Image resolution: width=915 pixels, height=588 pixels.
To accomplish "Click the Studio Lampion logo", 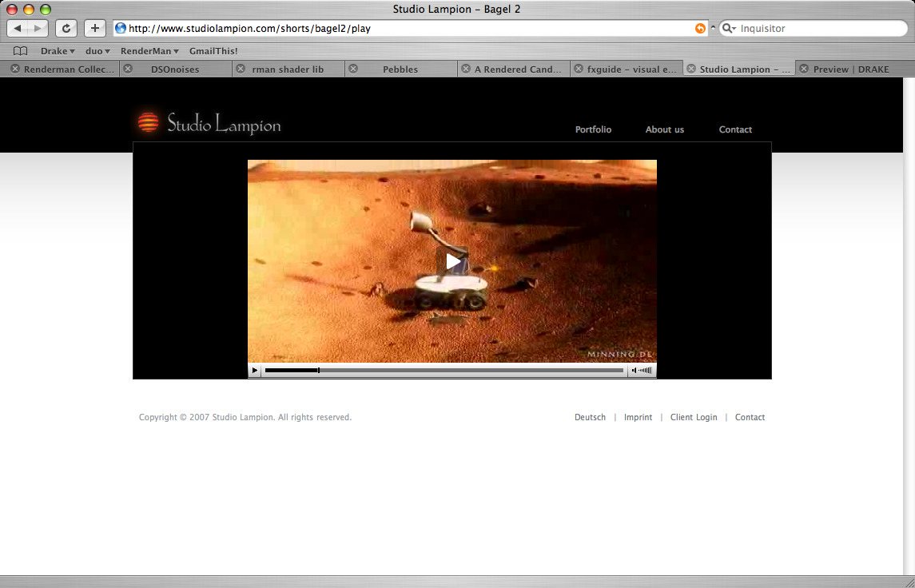I will 209,123.
